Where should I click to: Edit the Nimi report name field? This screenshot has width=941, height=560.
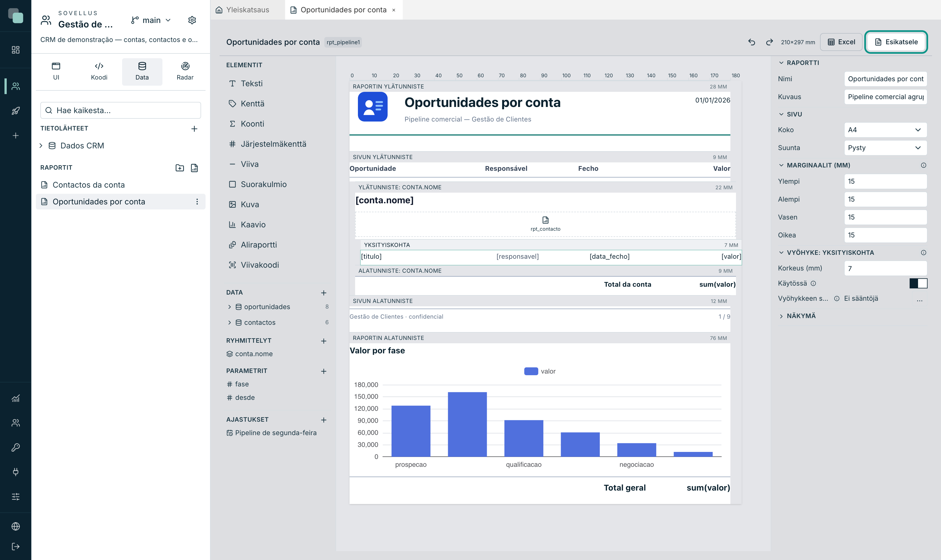point(885,79)
